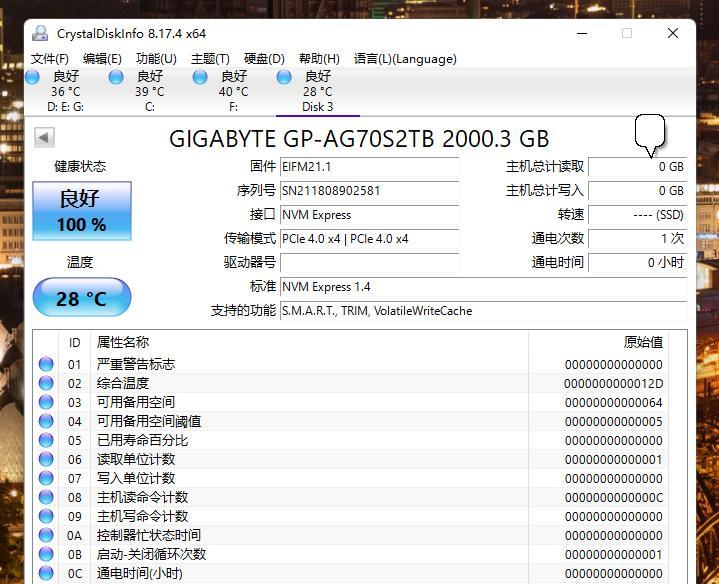Click the interface field NVM Express

tap(370, 215)
